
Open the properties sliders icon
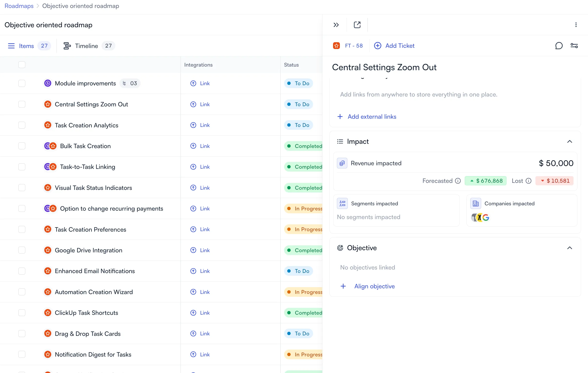(x=574, y=46)
